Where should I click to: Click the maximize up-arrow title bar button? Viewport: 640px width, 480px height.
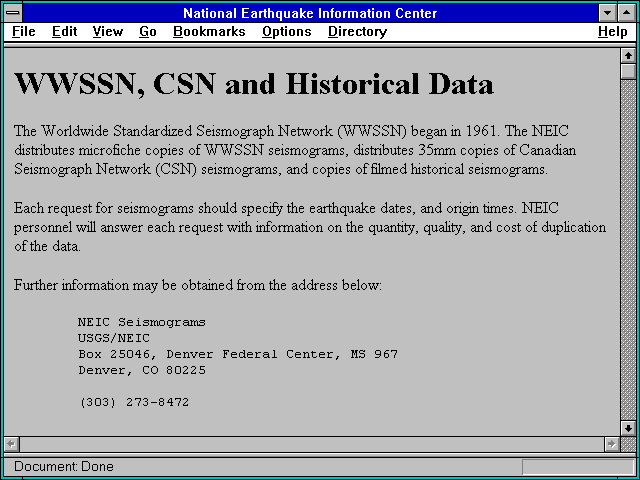pos(627,13)
